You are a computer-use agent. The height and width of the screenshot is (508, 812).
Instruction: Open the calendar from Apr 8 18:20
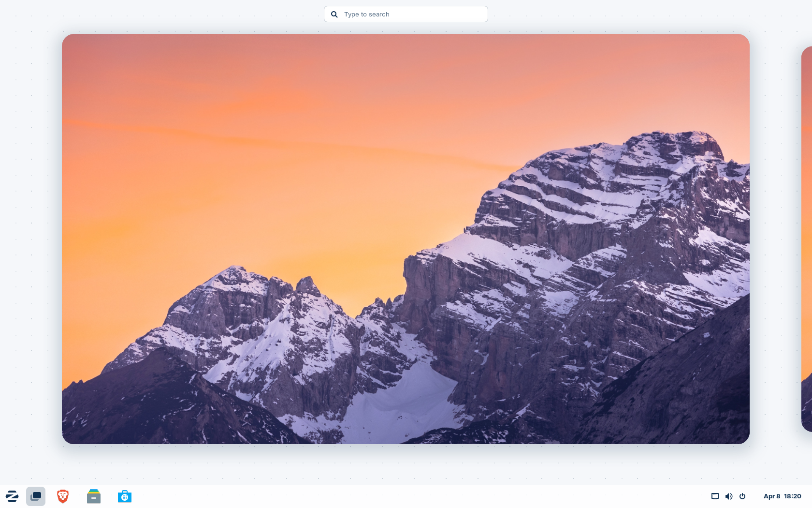pyautogui.click(x=782, y=496)
